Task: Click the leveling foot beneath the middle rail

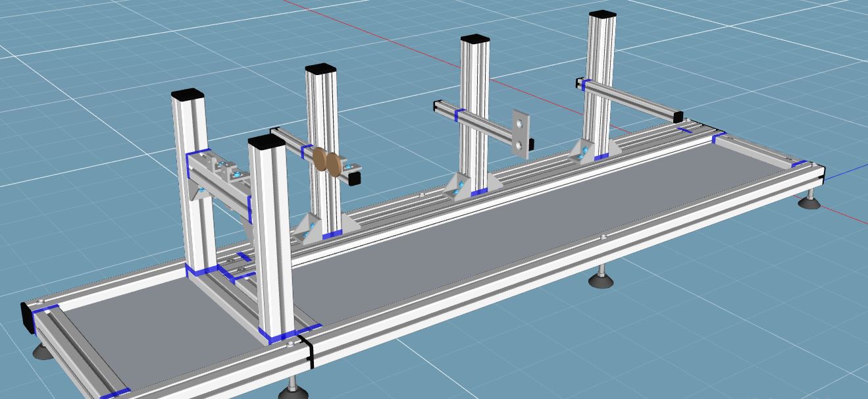Action: click(600, 279)
